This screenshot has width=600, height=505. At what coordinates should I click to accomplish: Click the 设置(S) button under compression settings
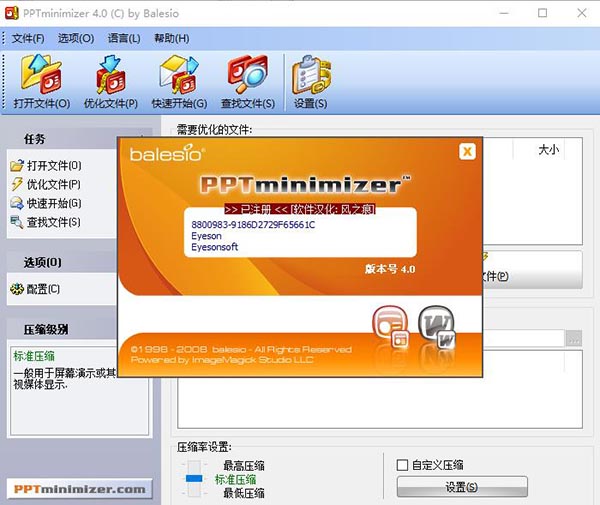point(461,487)
